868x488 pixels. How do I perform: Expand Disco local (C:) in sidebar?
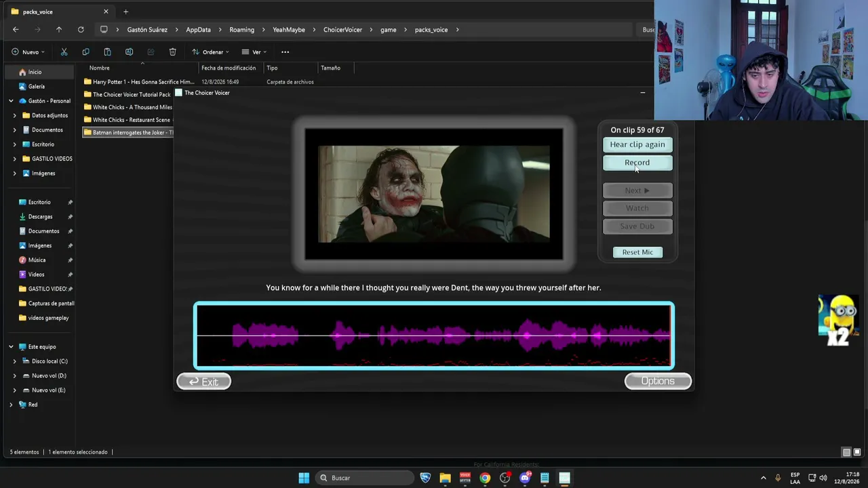click(x=15, y=361)
